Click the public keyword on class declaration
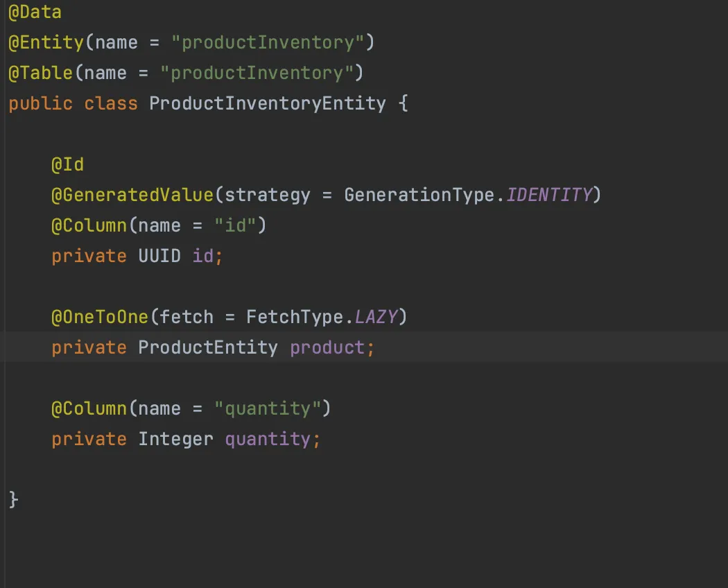This screenshot has width=728, height=588. point(40,103)
